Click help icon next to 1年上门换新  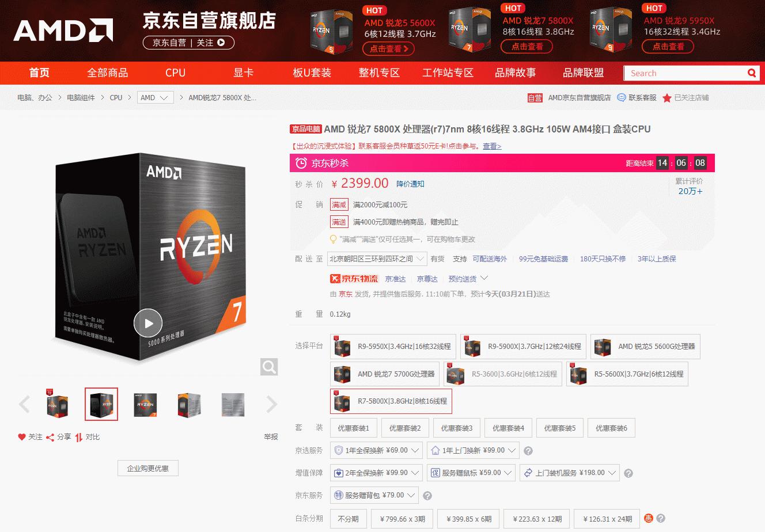[x=528, y=451]
